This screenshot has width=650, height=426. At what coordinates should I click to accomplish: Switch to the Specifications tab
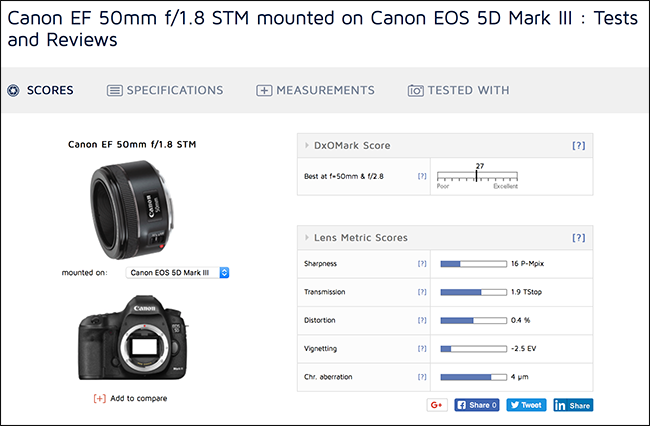(x=165, y=90)
